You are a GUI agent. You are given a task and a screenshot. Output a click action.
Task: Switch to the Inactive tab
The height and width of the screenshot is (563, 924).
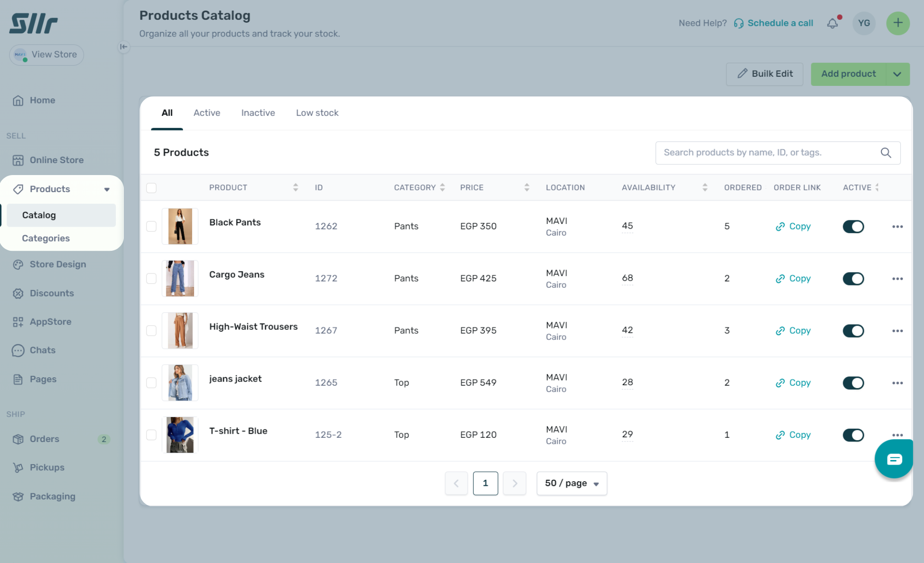(258, 113)
